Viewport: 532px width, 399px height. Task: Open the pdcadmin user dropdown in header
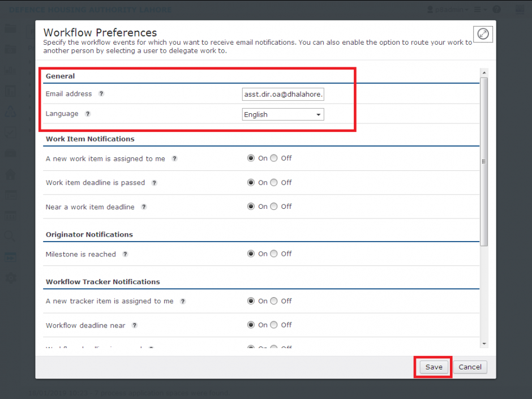tap(449, 9)
